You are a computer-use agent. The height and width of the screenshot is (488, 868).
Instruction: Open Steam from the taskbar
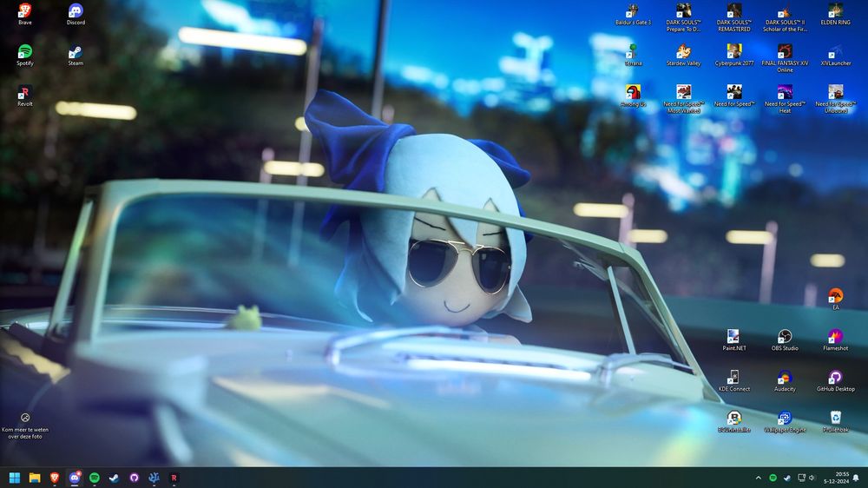point(114,478)
